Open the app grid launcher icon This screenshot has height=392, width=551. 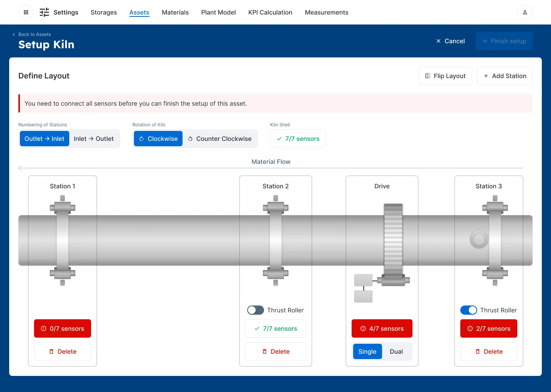click(26, 12)
